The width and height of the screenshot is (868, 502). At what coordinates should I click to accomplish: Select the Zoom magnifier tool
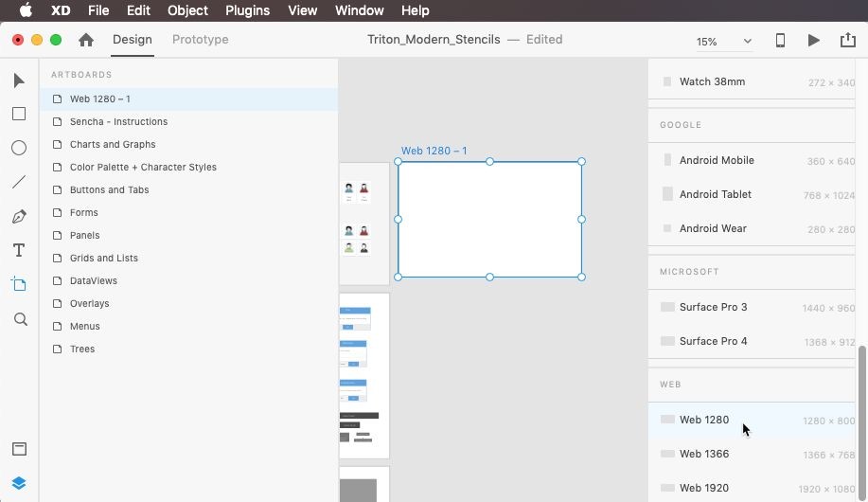pos(20,319)
